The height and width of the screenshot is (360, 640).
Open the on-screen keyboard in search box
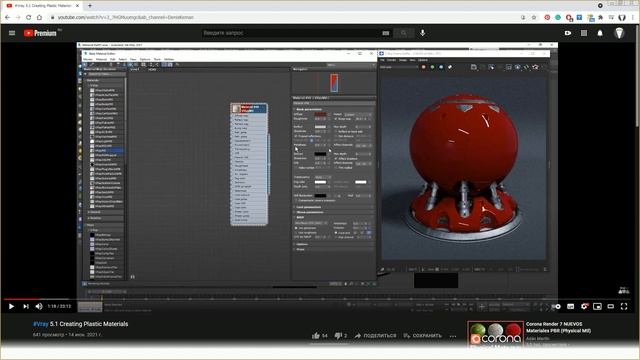pyautogui.click(x=386, y=33)
